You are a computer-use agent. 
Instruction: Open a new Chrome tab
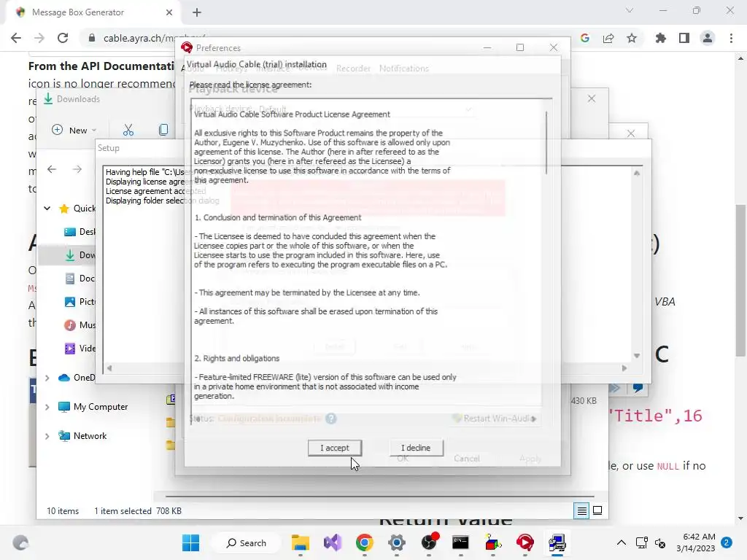coord(197,12)
